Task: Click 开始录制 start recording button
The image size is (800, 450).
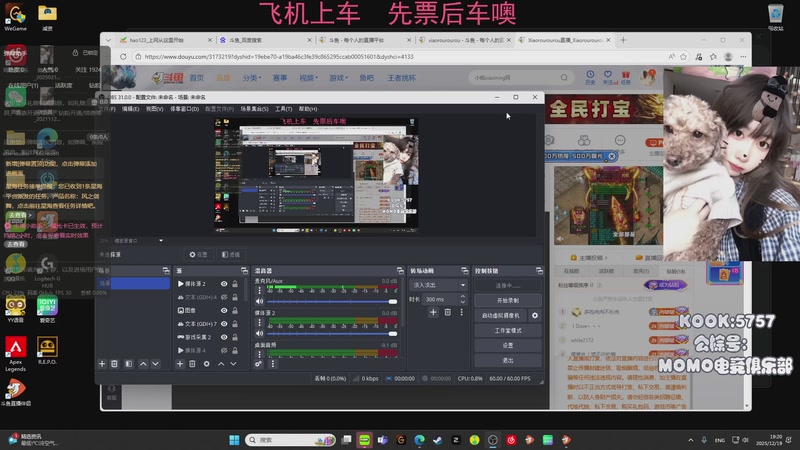Action: (508, 301)
